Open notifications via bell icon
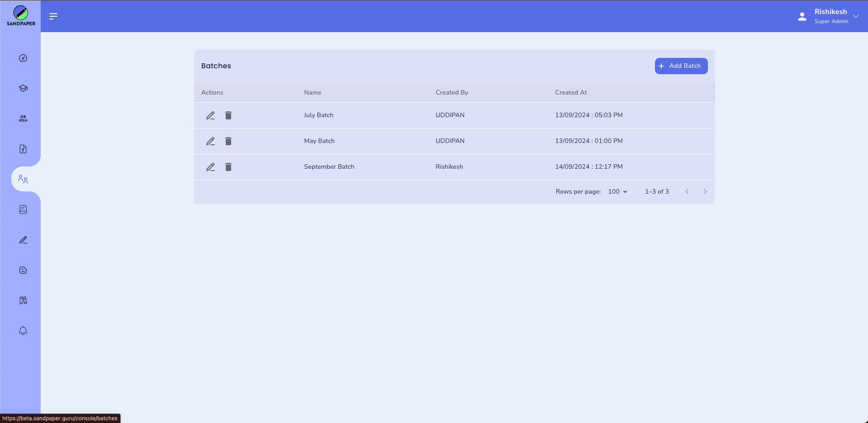The image size is (868, 423). (23, 331)
